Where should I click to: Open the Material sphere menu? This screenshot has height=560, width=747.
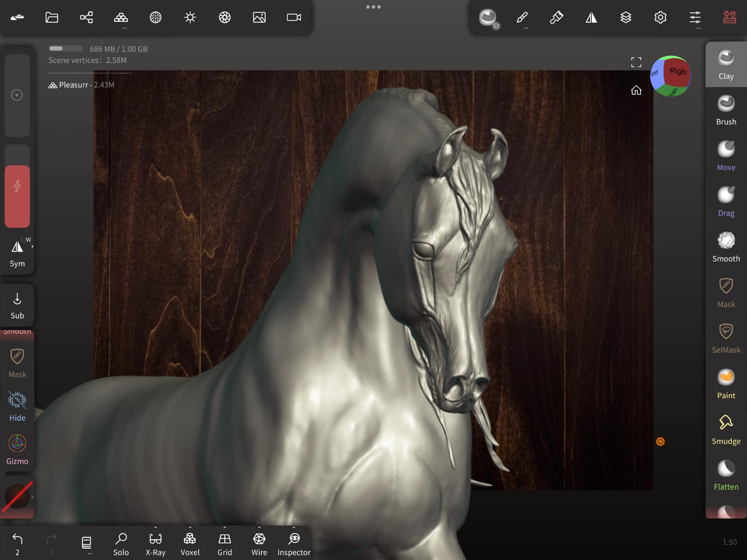(x=156, y=18)
